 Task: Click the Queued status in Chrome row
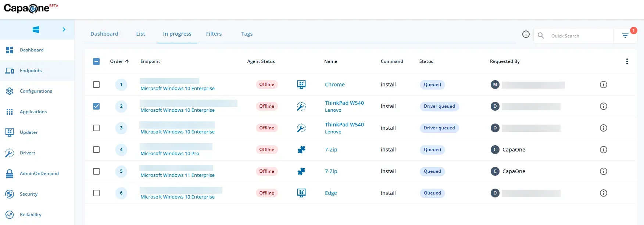(432, 85)
